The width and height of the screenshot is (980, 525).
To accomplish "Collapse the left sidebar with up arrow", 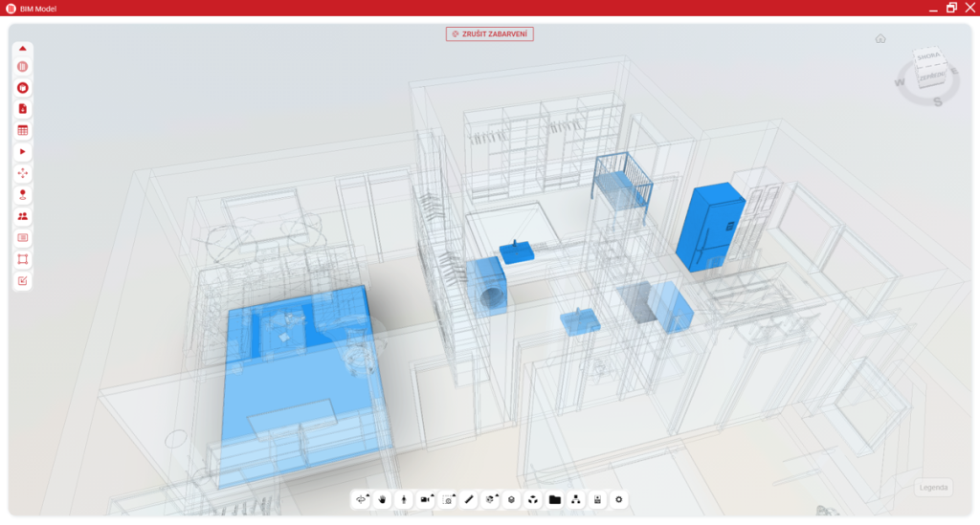I will (x=23, y=48).
